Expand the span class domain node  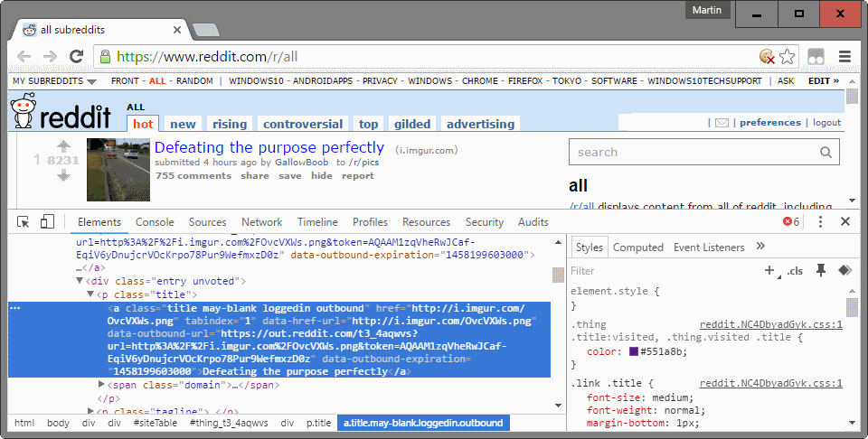point(102,385)
